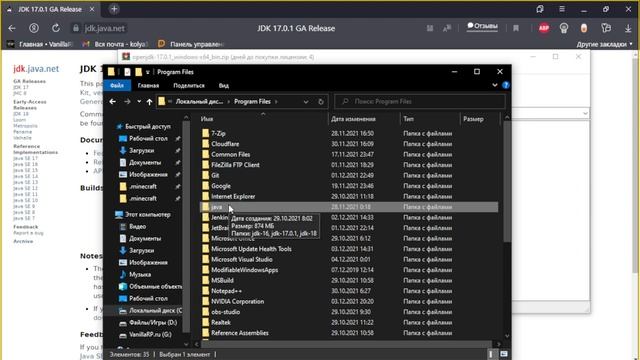Viewport: 640px width, 360px height.
Task: Sort by Тип column header
Action: coord(408,119)
